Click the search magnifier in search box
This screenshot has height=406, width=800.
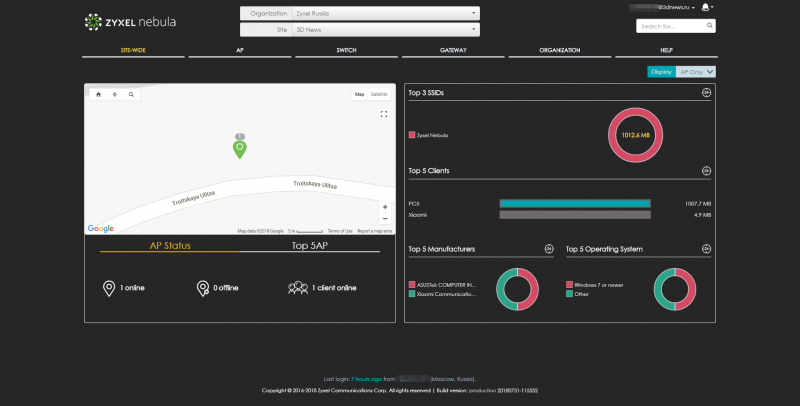coord(709,26)
